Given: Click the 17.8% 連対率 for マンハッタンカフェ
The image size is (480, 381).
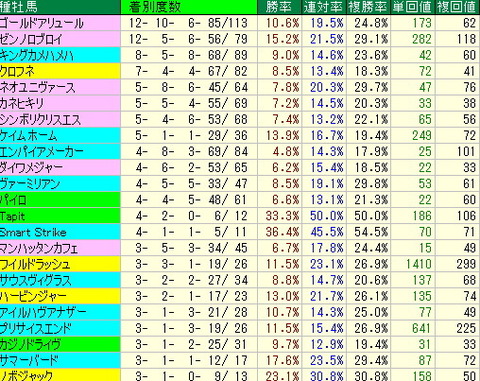Looking at the screenshot, I should click(x=327, y=248).
